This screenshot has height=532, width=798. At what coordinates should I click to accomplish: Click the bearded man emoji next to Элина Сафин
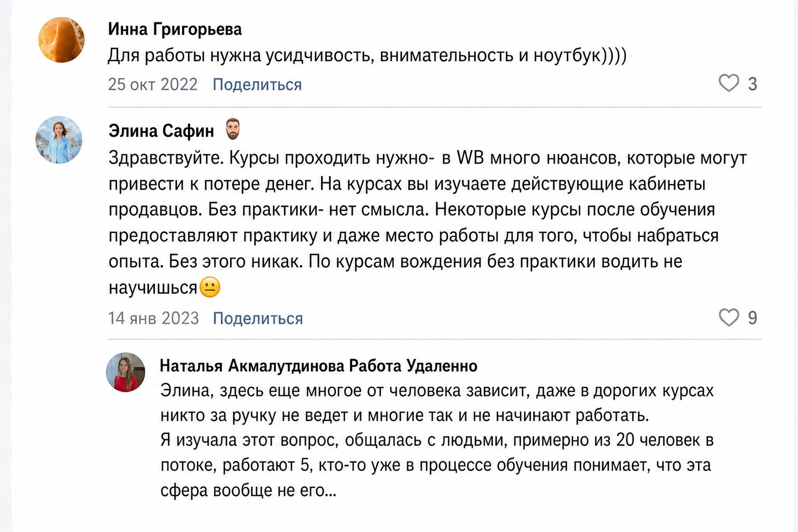click(x=233, y=129)
